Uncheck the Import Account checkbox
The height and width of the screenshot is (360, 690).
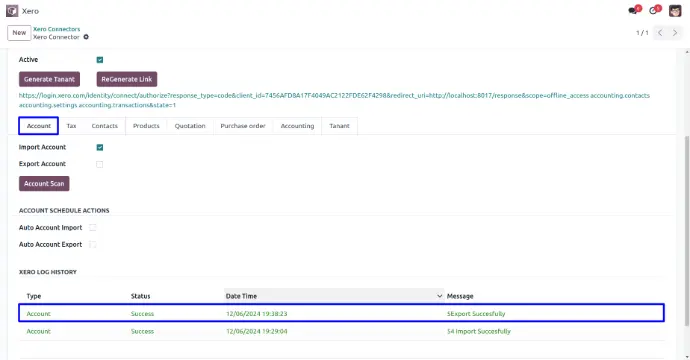[100, 147]
